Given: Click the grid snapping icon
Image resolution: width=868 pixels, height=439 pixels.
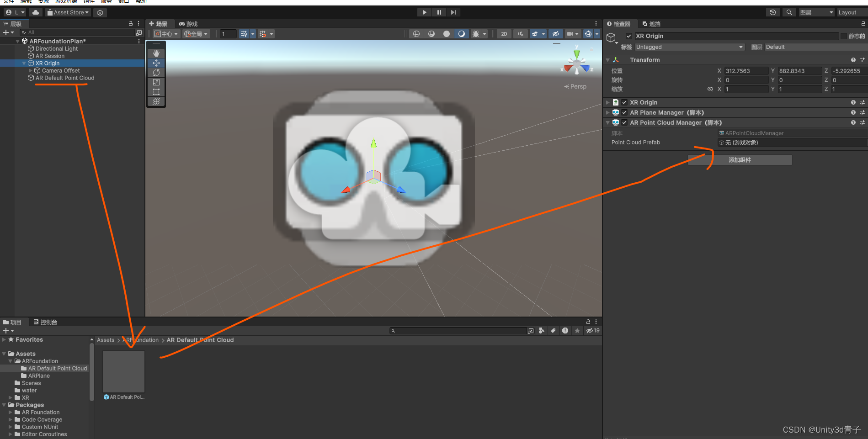Looking at the screenshot, I should coord(244,34).
